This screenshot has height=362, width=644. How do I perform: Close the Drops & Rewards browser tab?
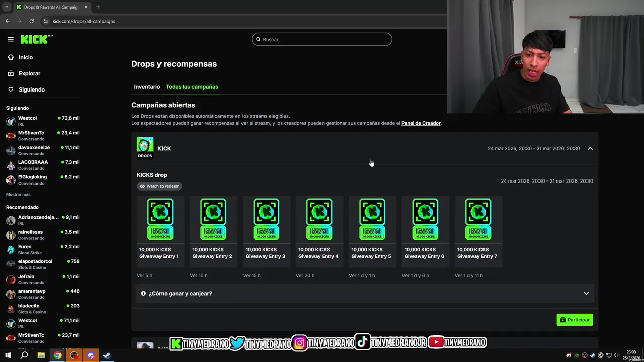click(x=86, y=7)
